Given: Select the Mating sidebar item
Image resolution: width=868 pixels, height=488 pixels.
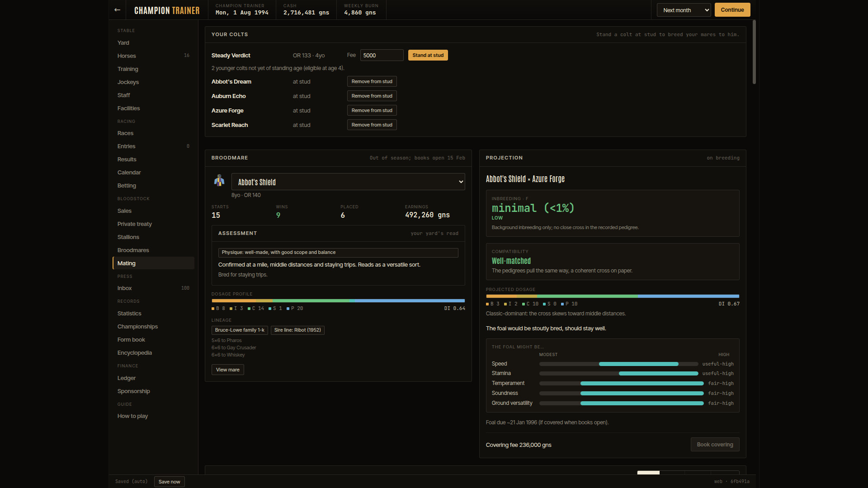Looking at the screenshot, I should coord(153,263).
